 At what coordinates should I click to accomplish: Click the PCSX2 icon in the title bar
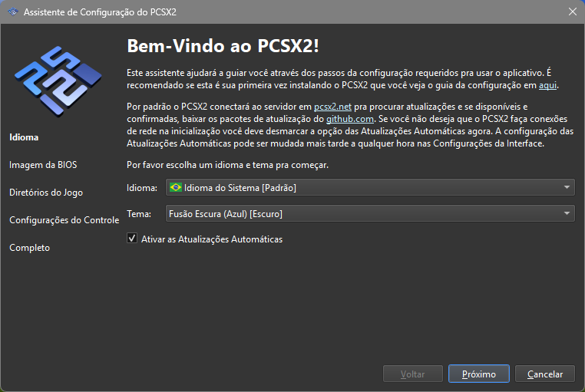coord(12,12)
